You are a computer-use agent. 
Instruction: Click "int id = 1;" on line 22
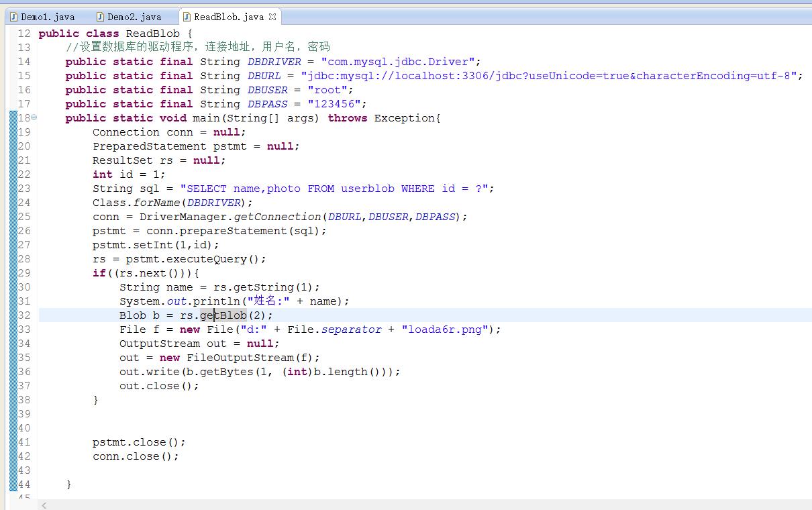tap(130, 174)
